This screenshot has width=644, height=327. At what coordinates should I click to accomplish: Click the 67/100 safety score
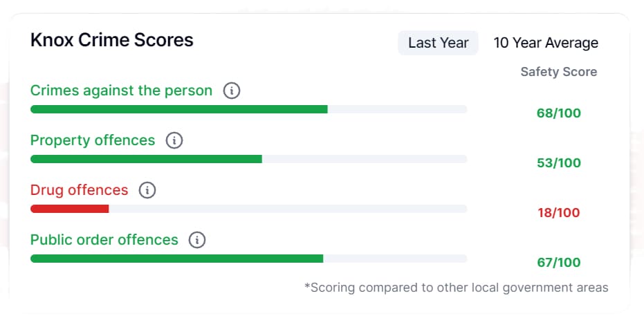(558, 263)
